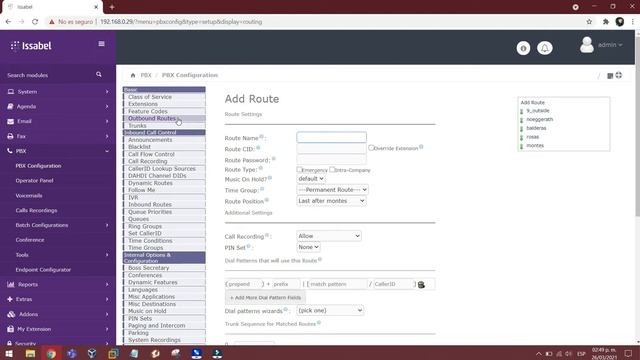Click the PBX breadcrumb link
The image size is (640, 360).
(x=146, y=75)
